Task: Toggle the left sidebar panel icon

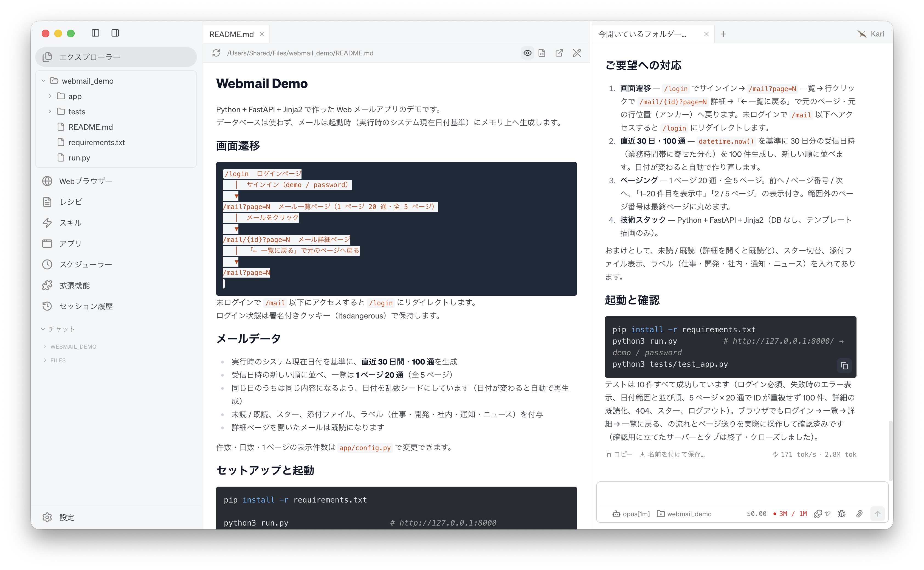Action: 95,33
